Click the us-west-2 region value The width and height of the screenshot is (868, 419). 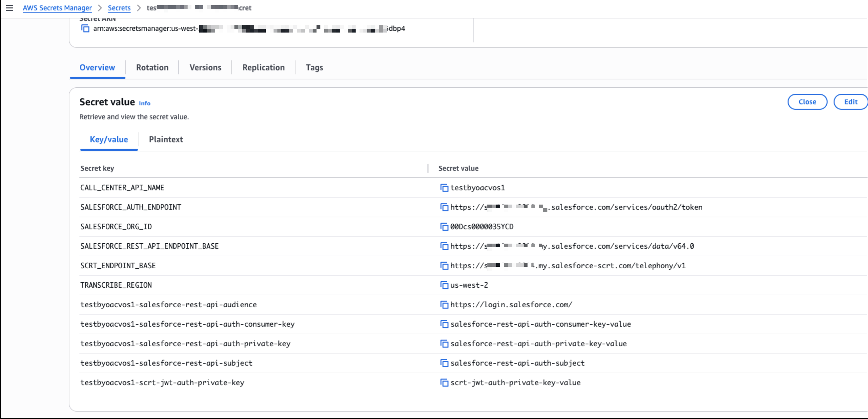469,285
